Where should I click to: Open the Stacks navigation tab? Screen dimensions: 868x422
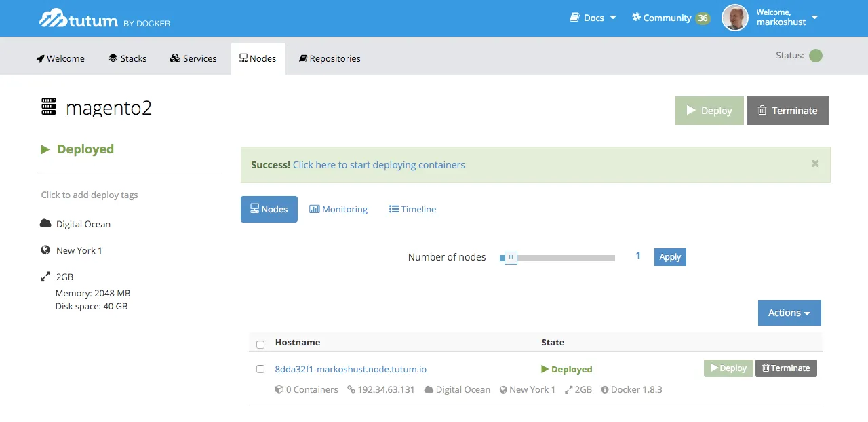click(x=127, y=58)
